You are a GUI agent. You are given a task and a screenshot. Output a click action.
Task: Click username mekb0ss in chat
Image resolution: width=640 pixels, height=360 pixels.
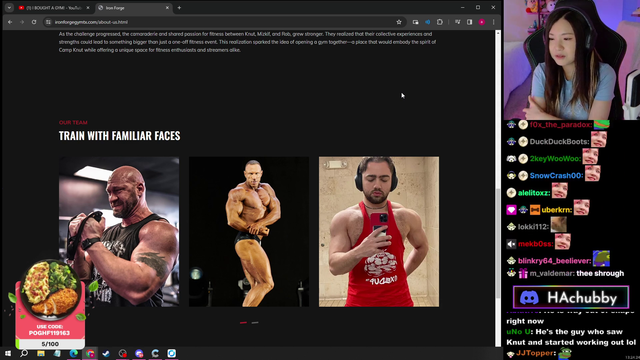pos(535,244)
